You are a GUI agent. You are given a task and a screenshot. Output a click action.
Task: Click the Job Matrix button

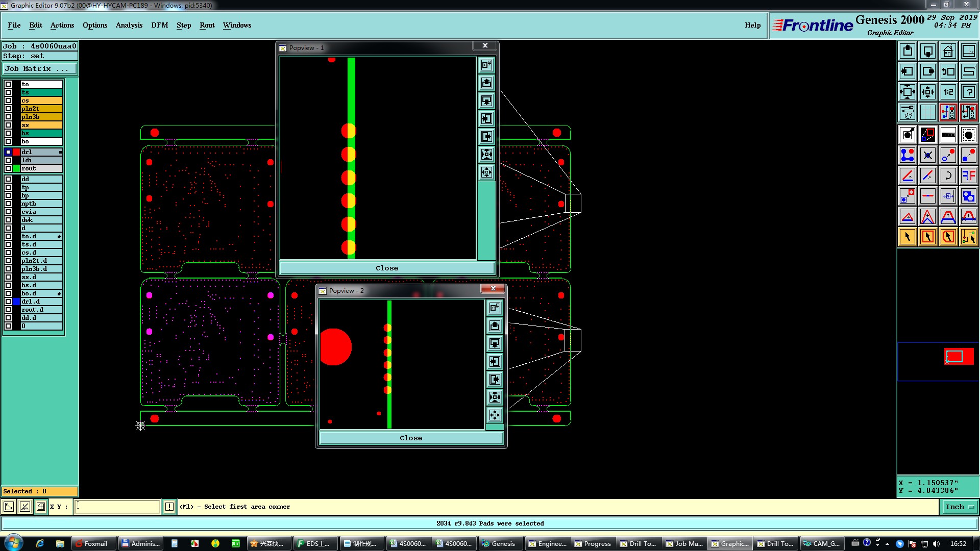[40, 68]
